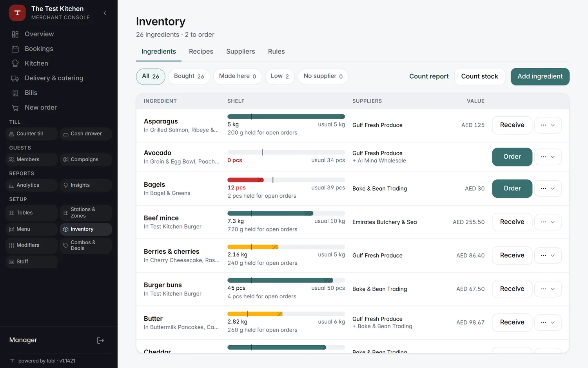Expand more options for Avocado row
This screenshot has height=368, width=588.
(548, 157)
